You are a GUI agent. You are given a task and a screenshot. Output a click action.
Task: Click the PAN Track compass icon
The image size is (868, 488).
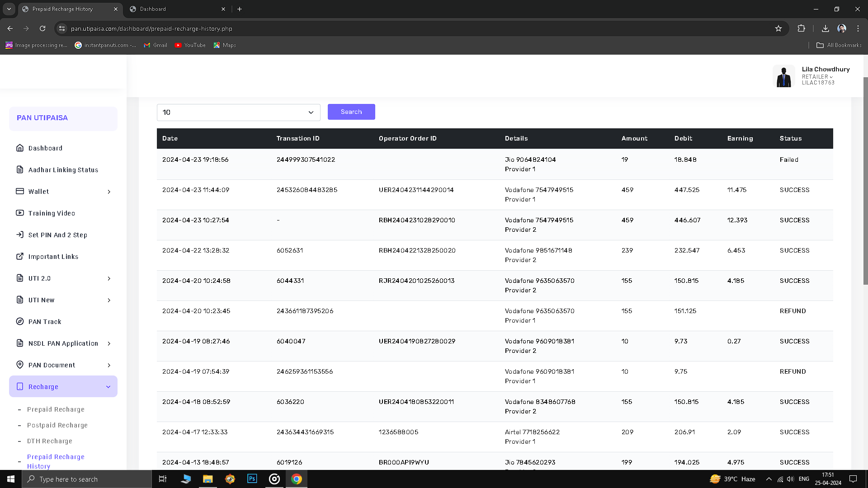pos(20,322)
